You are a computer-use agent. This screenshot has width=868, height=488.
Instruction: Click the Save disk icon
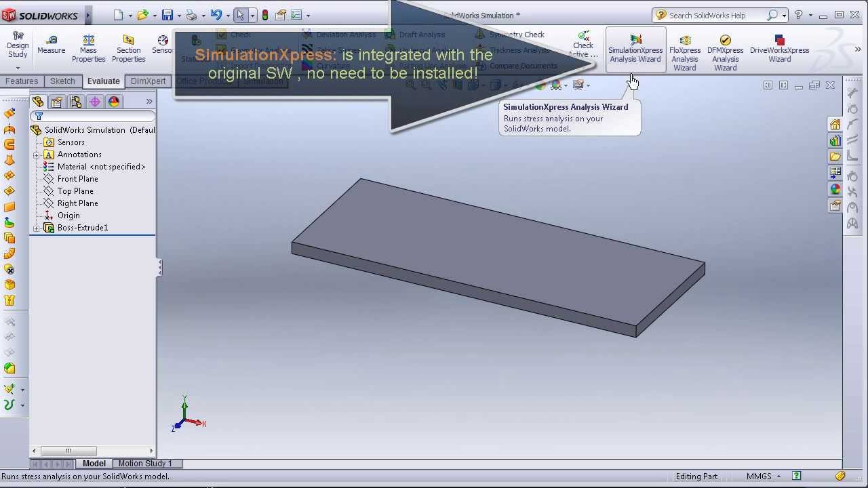pos(167,15)
